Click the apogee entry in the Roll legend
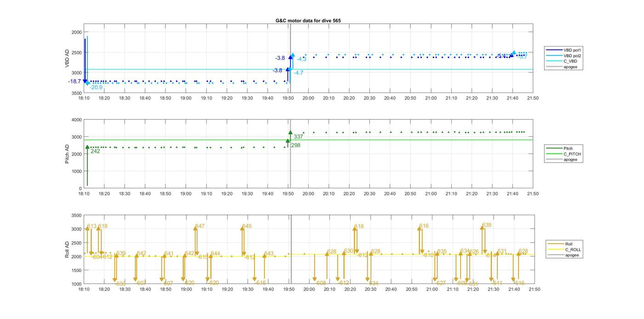 563,255
